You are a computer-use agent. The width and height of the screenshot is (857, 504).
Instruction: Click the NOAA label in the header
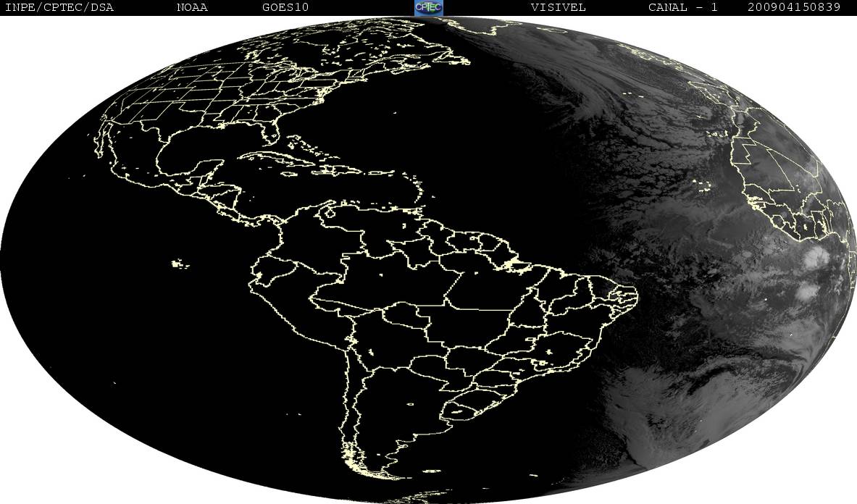tap(192, 7)
